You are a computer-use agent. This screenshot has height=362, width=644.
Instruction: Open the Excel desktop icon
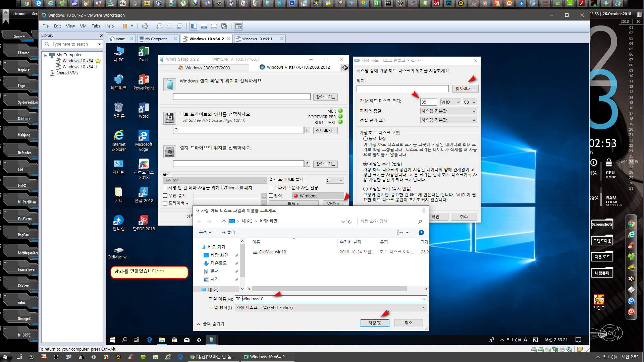click(x=144, y=54)
